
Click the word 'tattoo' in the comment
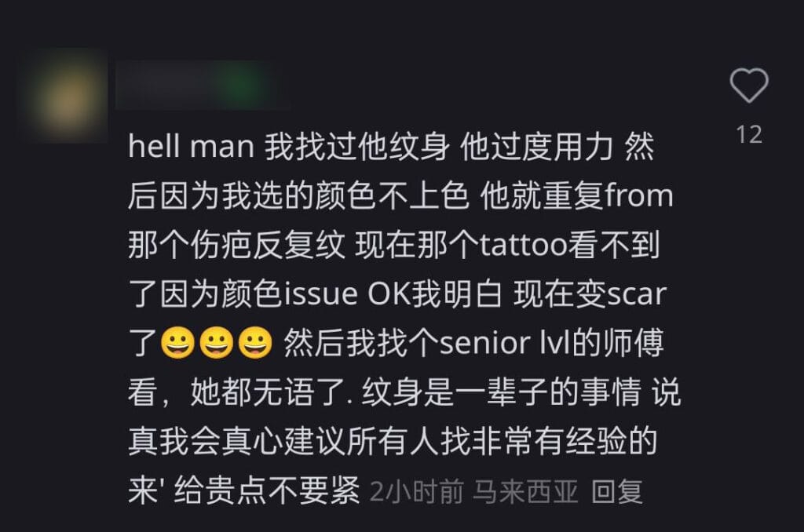(523, 245)
